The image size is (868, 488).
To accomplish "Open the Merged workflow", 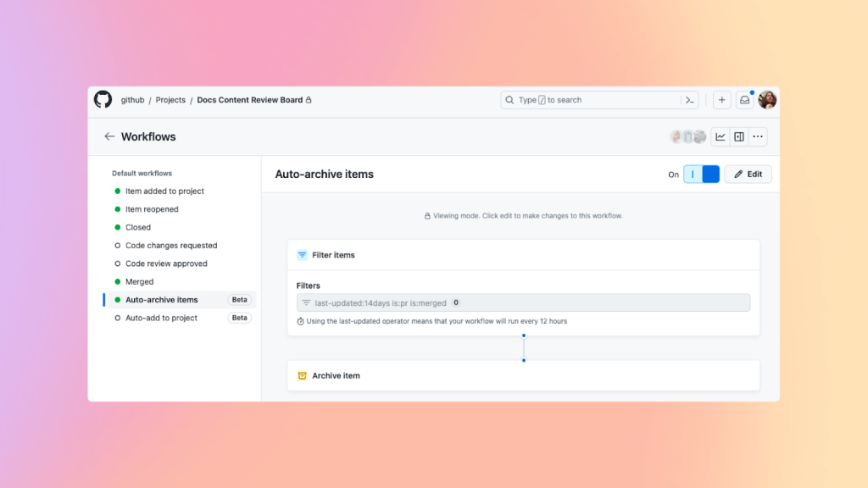I will pyautogui.click(x=140, y=282).
